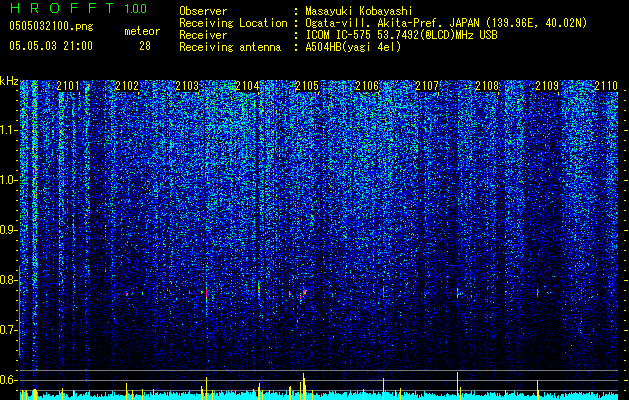Click the 1.1 kHz axis label
This screenshot has height=400, width=629.
pyautogui.click(x=9, y=130)
